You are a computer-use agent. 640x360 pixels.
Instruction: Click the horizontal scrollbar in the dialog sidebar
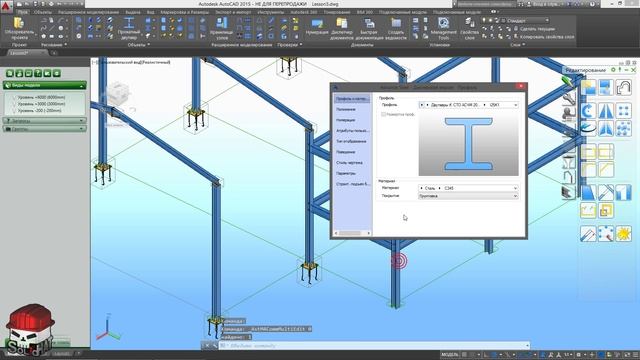pyautogui.click(x=352, y=233)
